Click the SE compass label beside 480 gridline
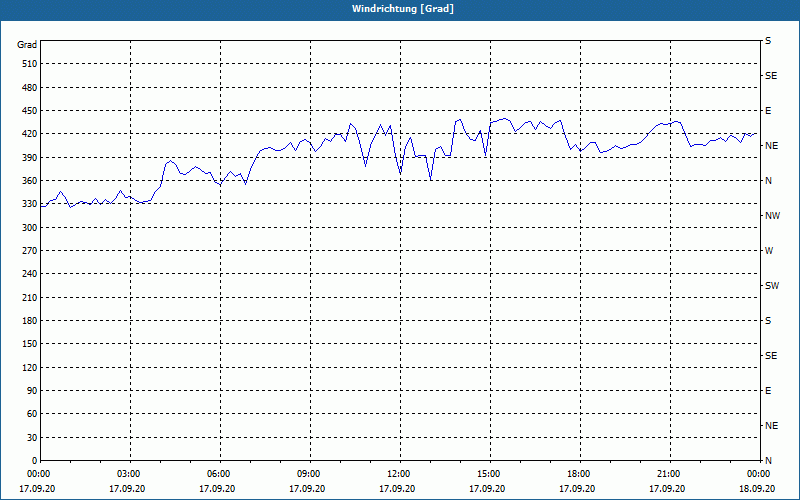 tap(771, 76)
